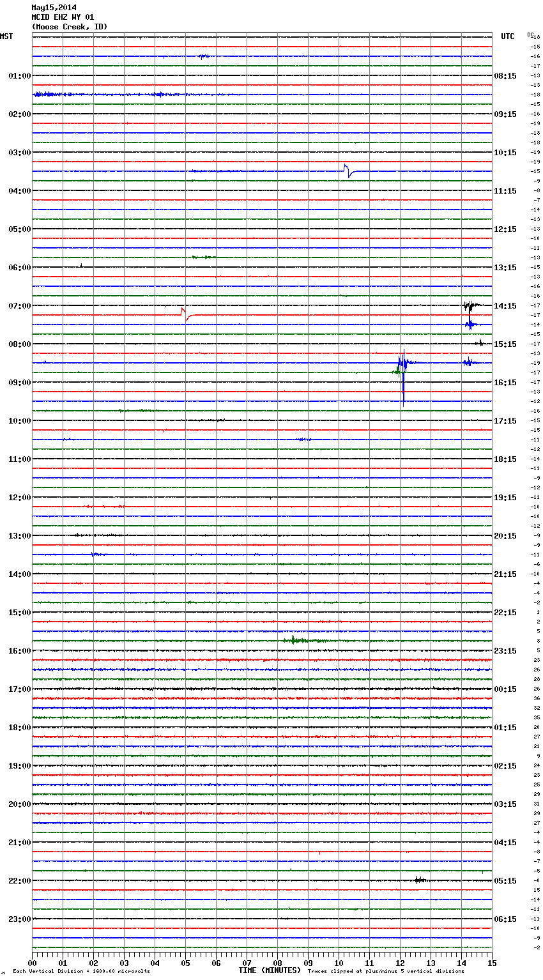Select the 05:00 MST row label
The height and width of the screenshot is (980, 543).
click(x=20, y=229)
